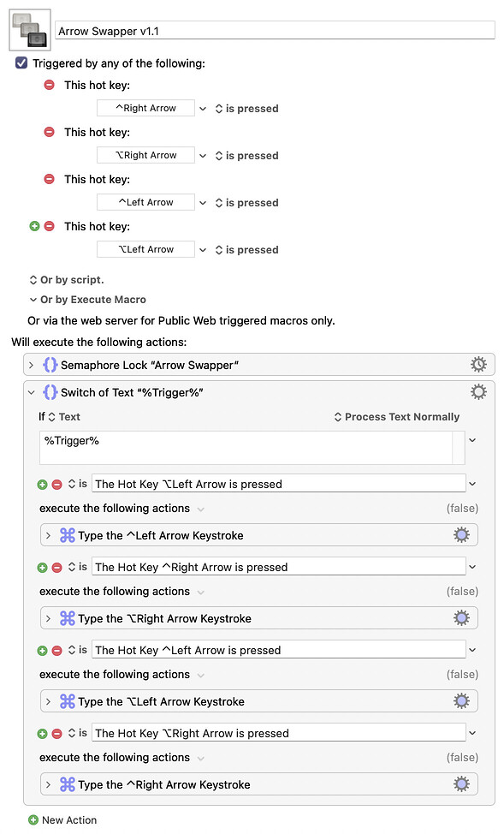
Task: Delete the ^Right Arrow hot key trigger
Action: 49,85
